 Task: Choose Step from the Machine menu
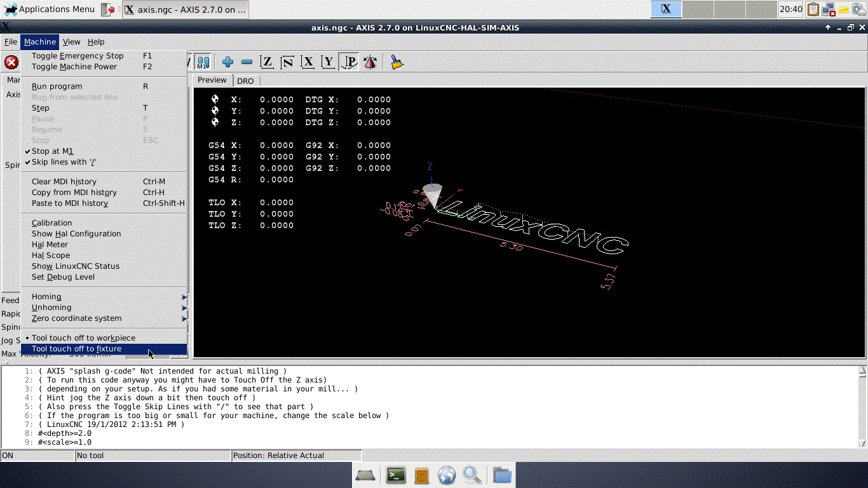coord(104,108)
